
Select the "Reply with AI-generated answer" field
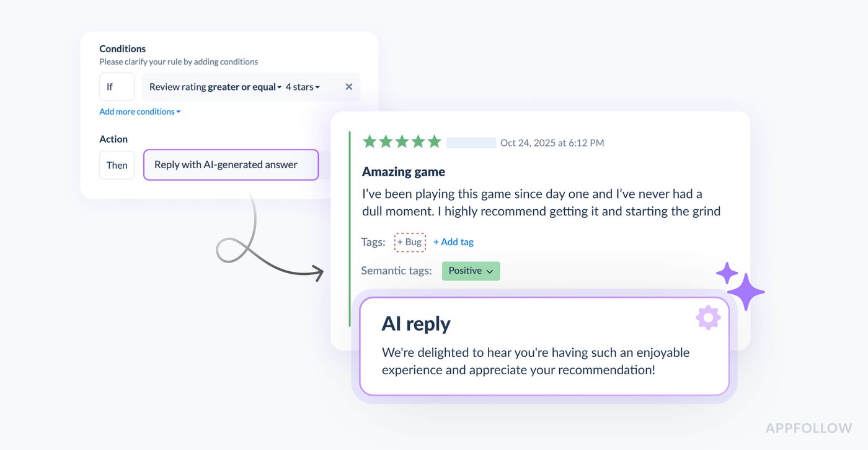231,165
